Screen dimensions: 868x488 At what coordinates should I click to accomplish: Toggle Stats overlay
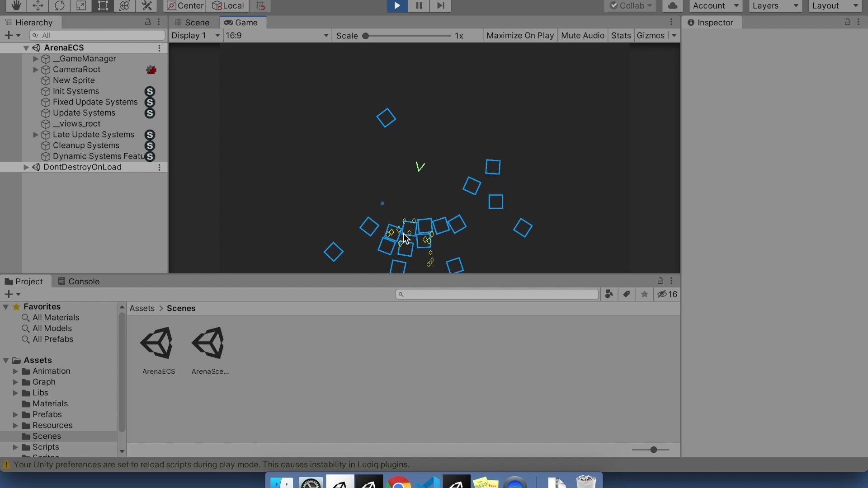pos(621,35)
